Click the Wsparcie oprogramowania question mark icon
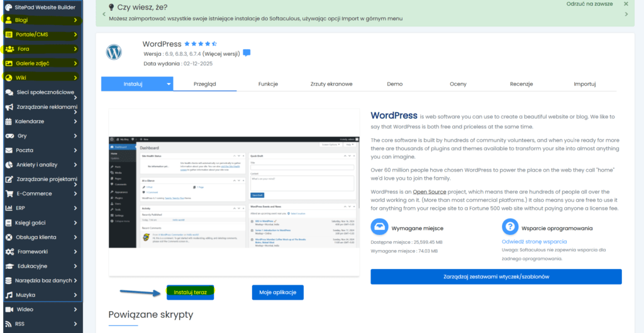Screen dimensions: 644x333 coord(510,226)
